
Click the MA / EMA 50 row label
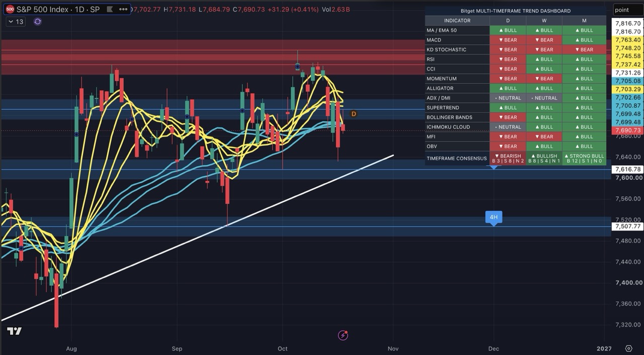point(441,30)
